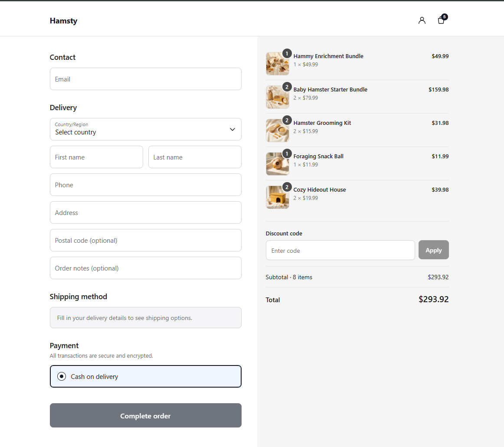
Task: Select the Cash on delivery radio button
Action: tap(62, 376)
